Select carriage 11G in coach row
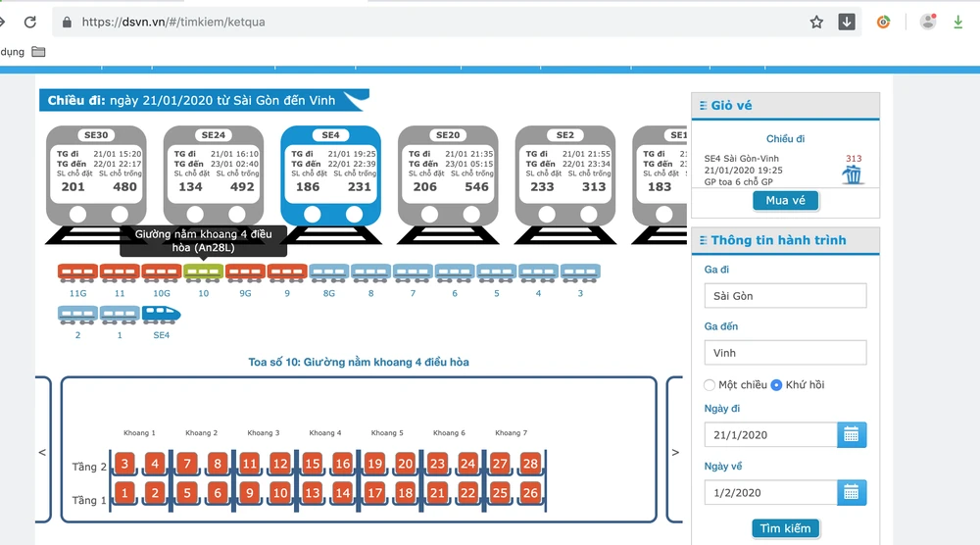Screen dimensions: 980x545 coord(77,272)
